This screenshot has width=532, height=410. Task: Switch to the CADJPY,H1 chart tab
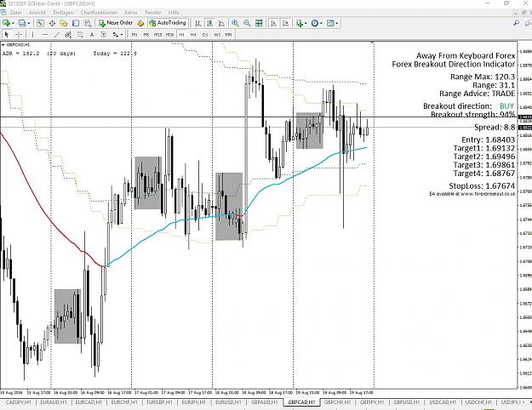19,402
